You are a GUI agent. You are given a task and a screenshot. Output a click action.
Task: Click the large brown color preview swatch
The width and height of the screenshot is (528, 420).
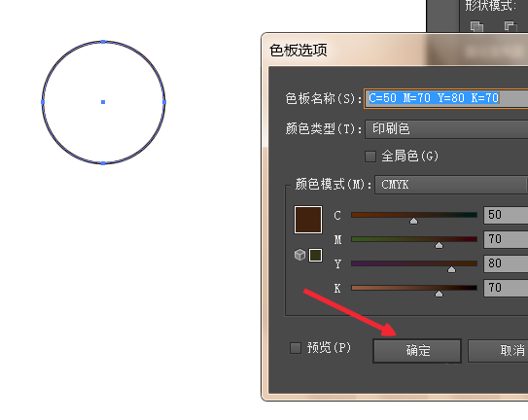(308, 220)
